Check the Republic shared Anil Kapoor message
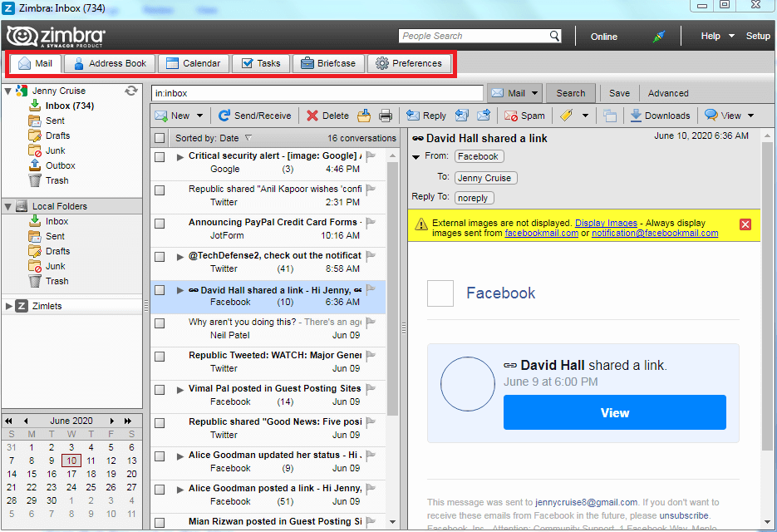 click(x=160, y=190)
